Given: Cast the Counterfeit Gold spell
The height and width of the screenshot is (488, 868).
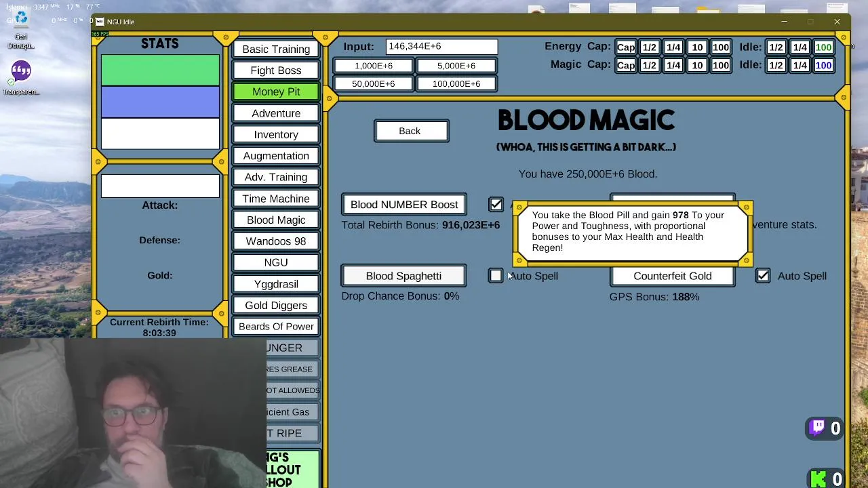Looking at the screenshot, I should (673, 276).
